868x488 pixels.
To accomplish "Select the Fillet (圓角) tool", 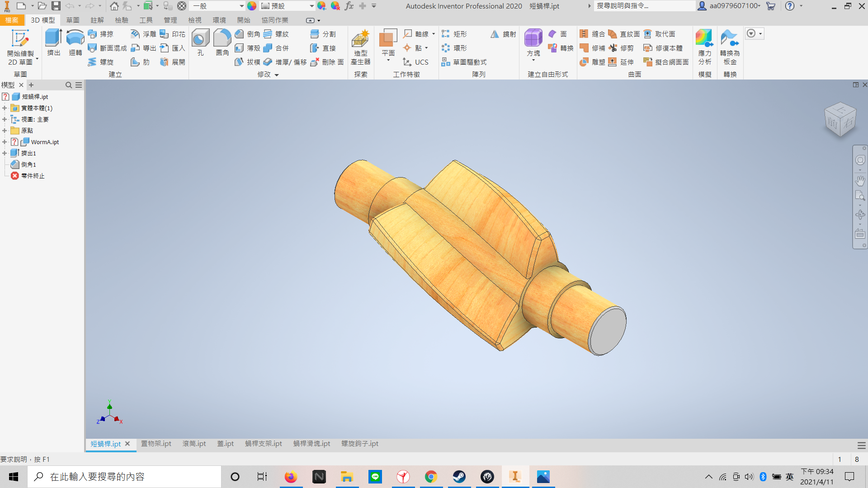I will (222, 38).
